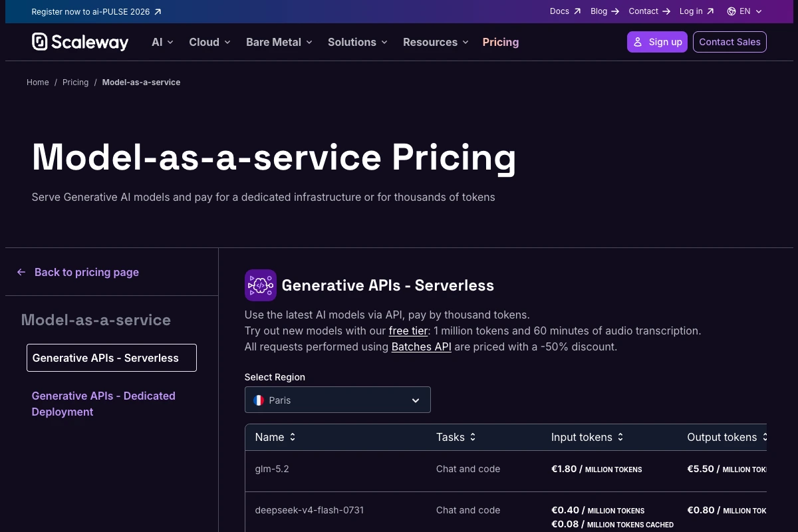Select Generative APIs - Serverless sidebar item
Viewport: 798px width, 532px height.
click(x=112, y=358)
